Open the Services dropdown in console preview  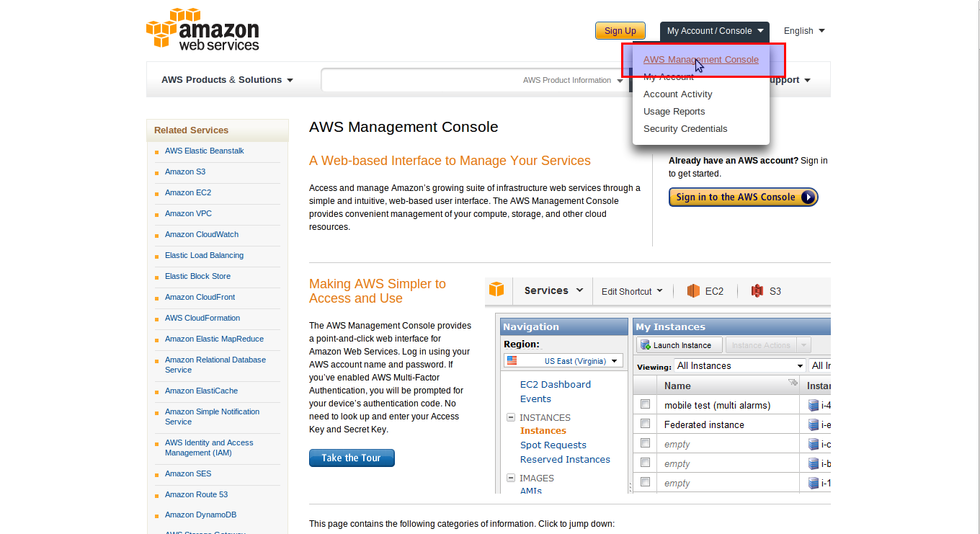[553, 290]
